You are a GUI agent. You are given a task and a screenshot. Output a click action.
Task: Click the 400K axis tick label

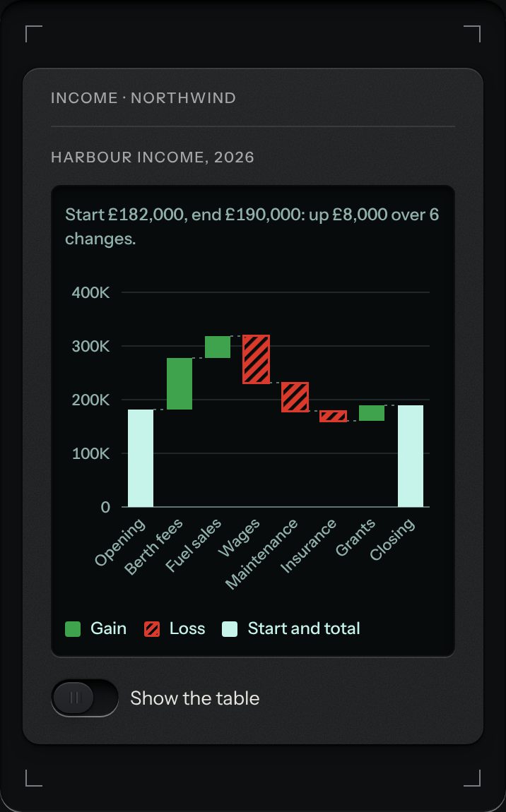(90, 292)
